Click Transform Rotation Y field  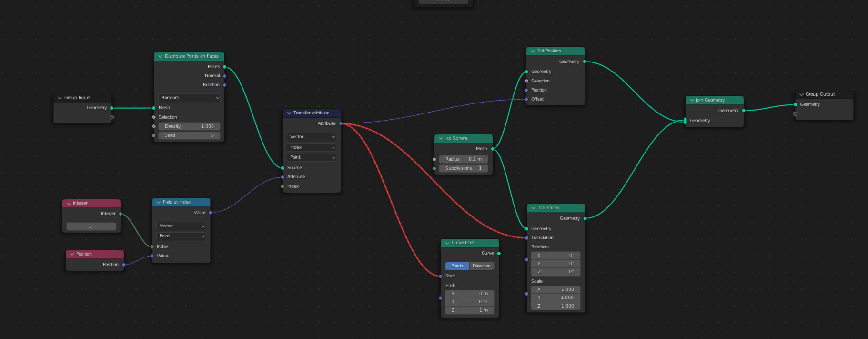tap(555, 264)
